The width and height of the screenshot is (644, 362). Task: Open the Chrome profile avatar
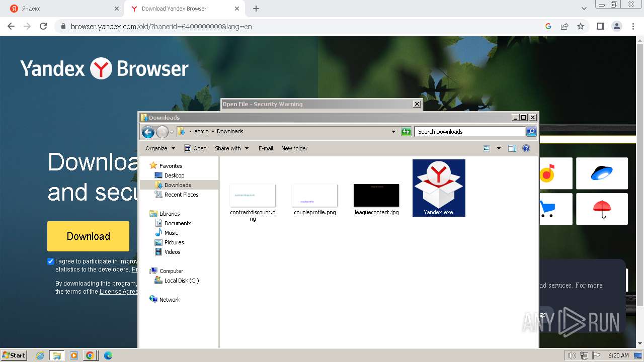616,26
